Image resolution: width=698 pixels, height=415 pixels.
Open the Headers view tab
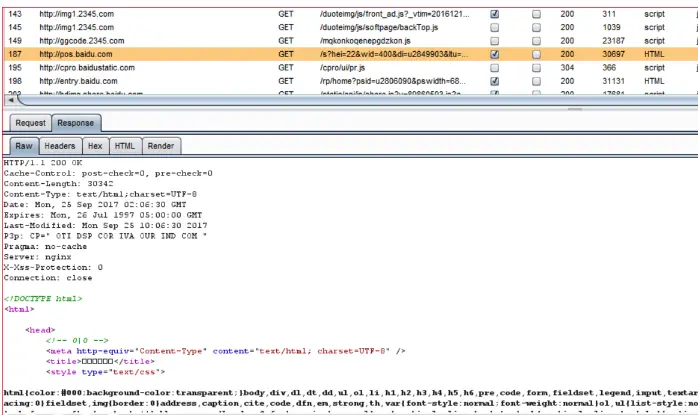click(60, 146)
